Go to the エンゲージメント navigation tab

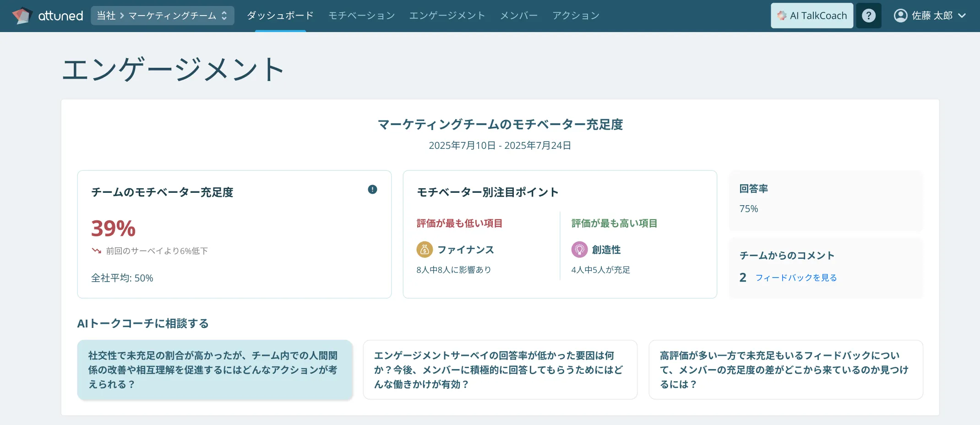click(x=447, y=16)
